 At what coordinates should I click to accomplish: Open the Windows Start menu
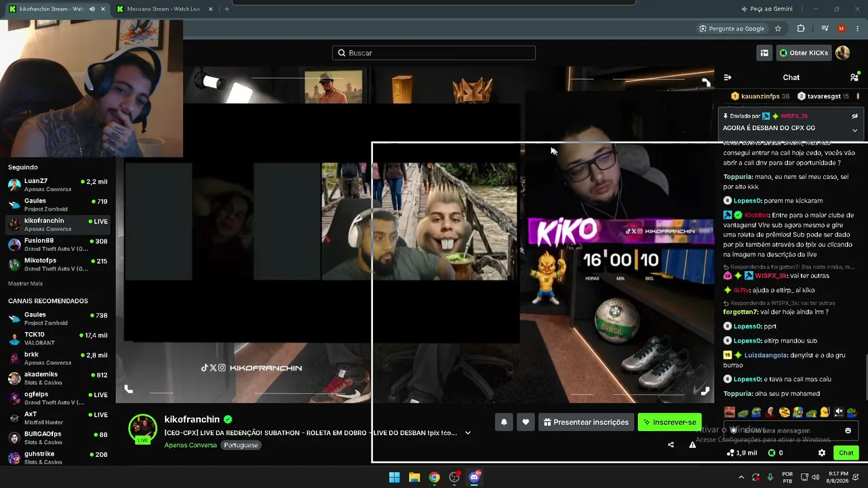pyautogui.click(x=394, y=477)
